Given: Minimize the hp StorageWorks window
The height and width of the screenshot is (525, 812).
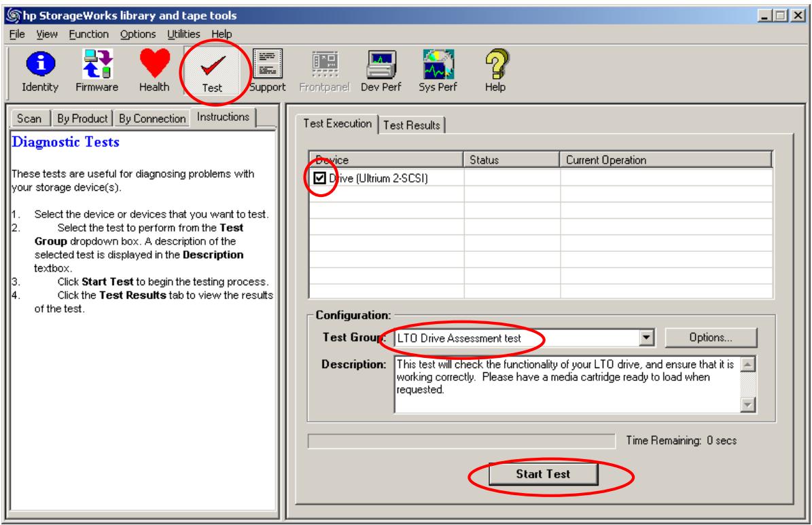Looking at the screenshot, I should coord(765,16).
